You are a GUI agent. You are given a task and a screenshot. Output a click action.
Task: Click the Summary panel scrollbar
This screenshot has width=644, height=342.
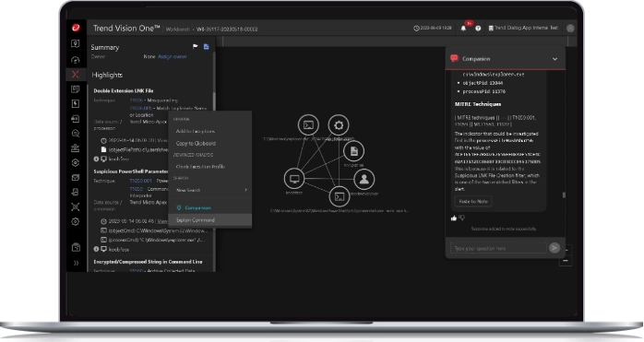point(213,101)
